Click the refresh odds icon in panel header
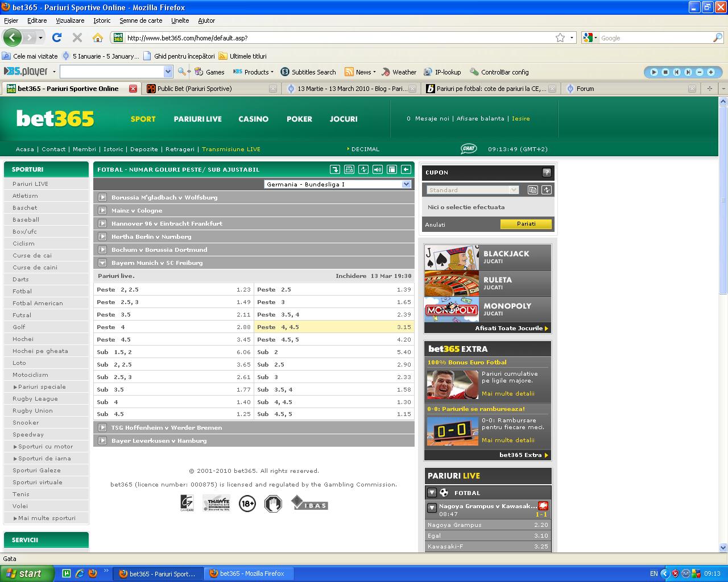The height and width of the screenshot is (582, 728). (x=363, y=169)
